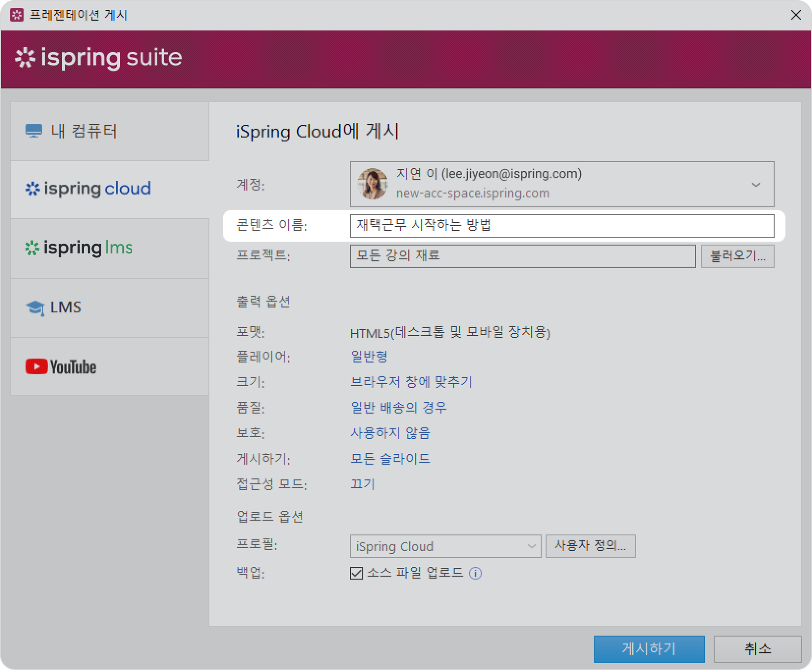Expand the account selection dropdown

(755, 185)
